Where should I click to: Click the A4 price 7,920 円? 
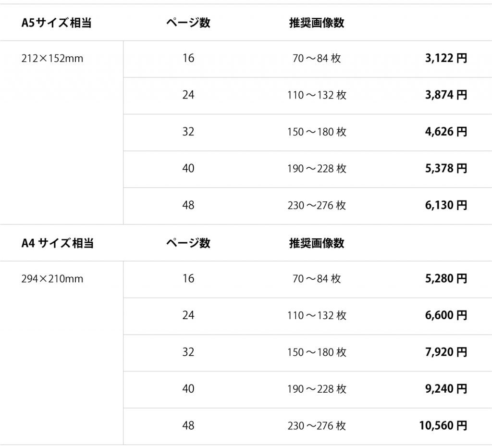click(446, 352)
